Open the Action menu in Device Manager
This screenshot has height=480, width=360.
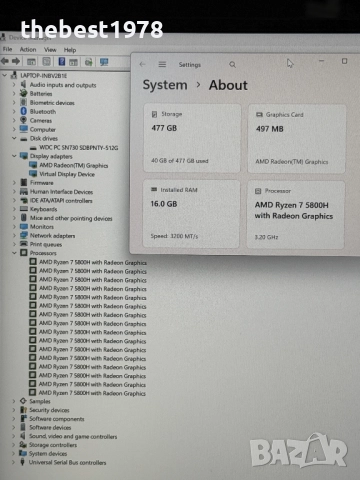[x=28, y=49]
